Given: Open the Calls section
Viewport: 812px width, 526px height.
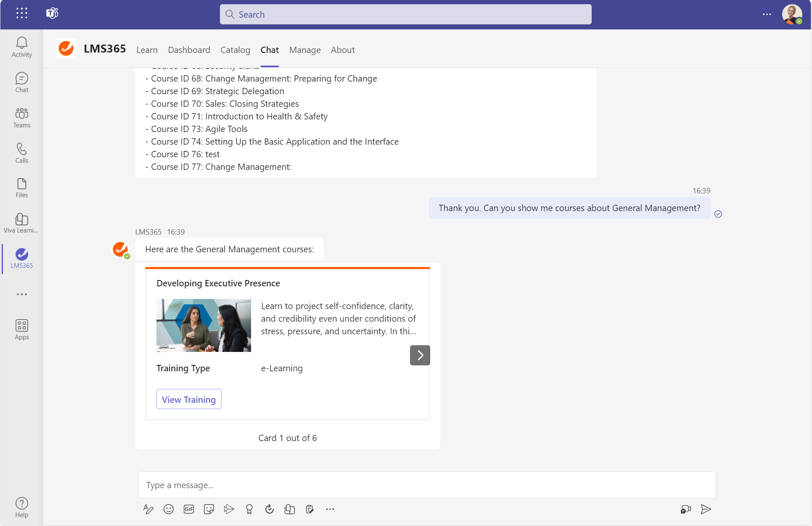Looking at the screenshot, I should point(21,153).
